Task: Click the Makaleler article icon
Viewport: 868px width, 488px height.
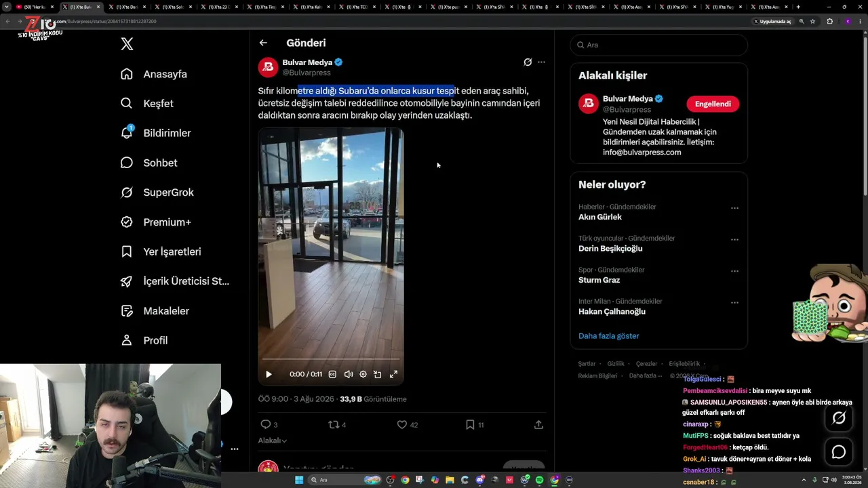Action: (127, 310)
